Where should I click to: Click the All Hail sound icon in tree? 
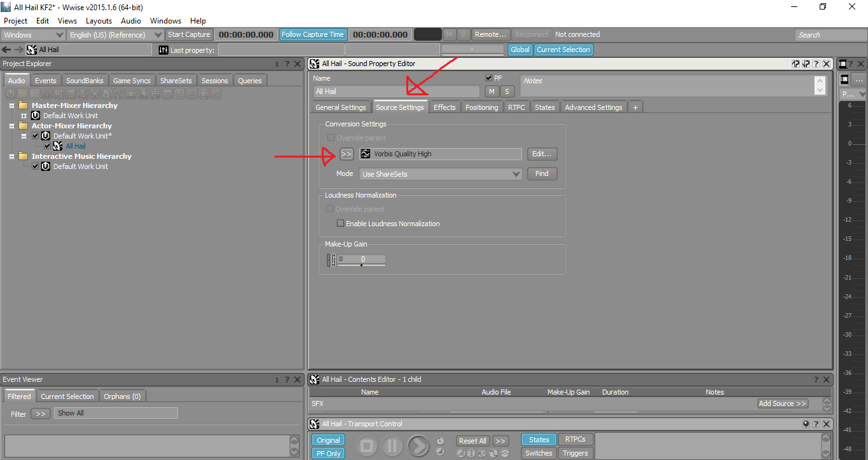point(58,146)
